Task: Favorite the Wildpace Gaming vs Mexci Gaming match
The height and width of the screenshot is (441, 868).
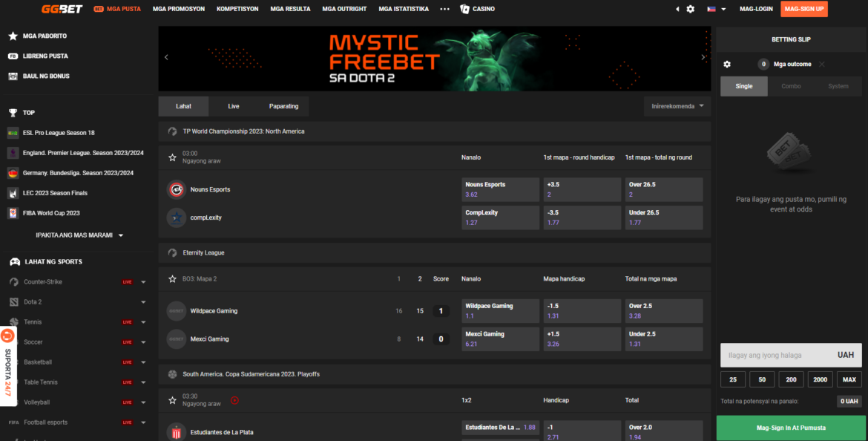Action: tap(172, 278)
